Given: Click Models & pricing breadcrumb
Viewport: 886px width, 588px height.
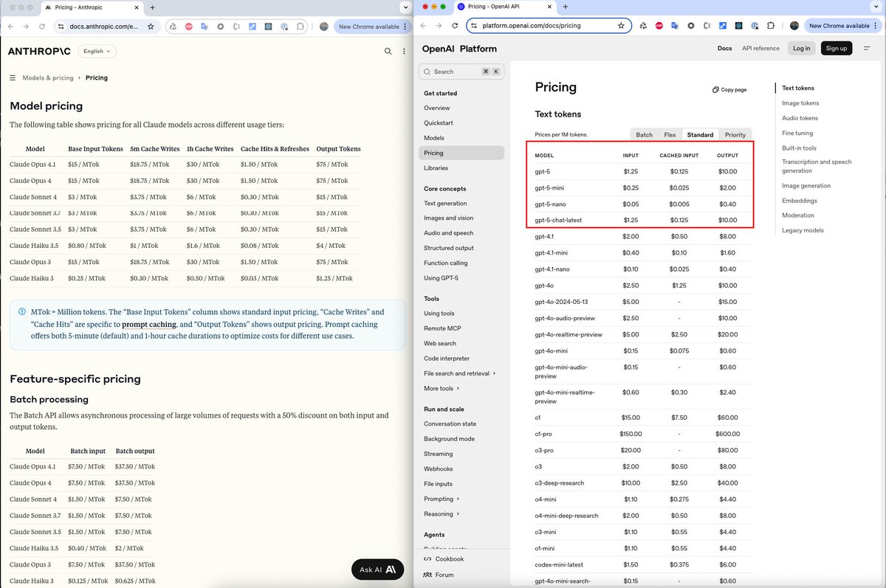Looking at the screenshot, I should [x=48, y=77].
